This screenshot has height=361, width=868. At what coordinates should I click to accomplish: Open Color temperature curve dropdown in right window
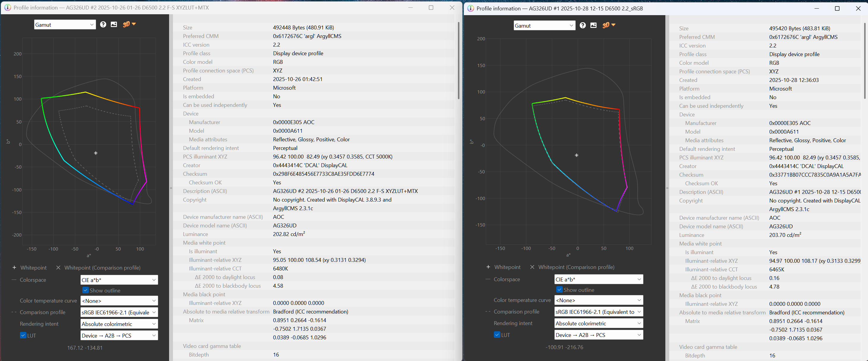(598, 300)
